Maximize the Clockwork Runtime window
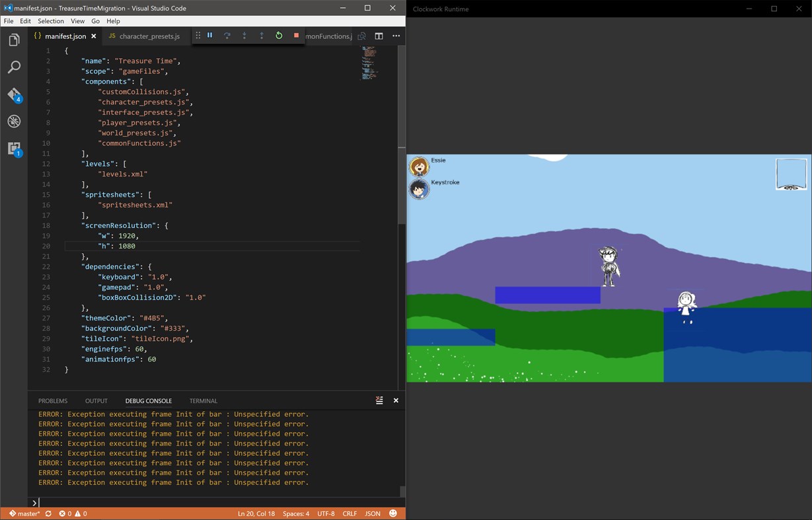 [x=774, y=9]
